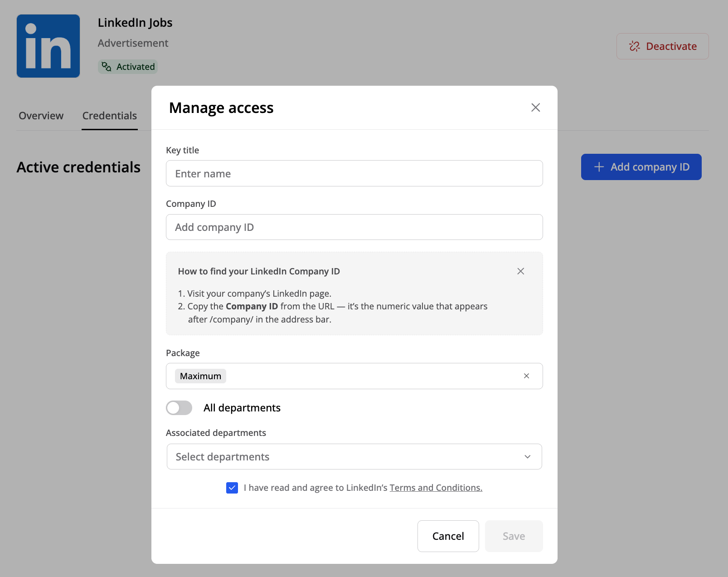The image size is (728, 577).
Task: Click the Activated status badge
Action: [128, 67]
